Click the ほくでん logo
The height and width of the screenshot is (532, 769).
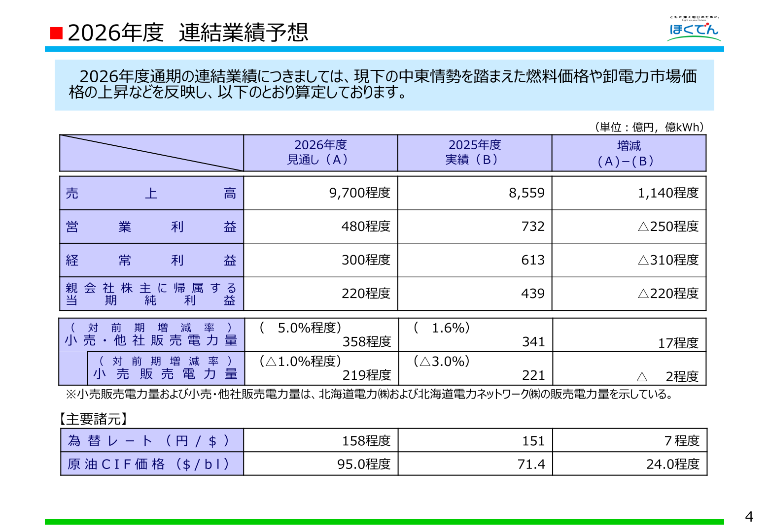pos(694,29)
